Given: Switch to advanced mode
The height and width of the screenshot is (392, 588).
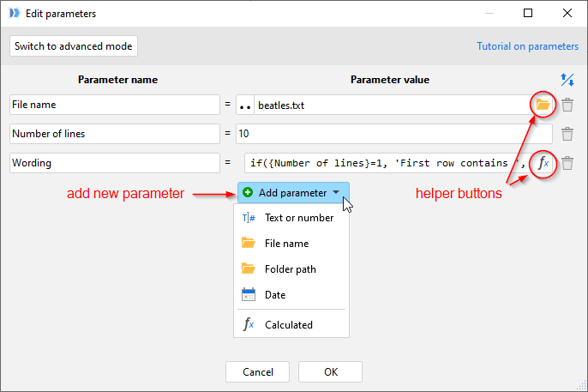Looking at the screenshot, I should 74,46.
